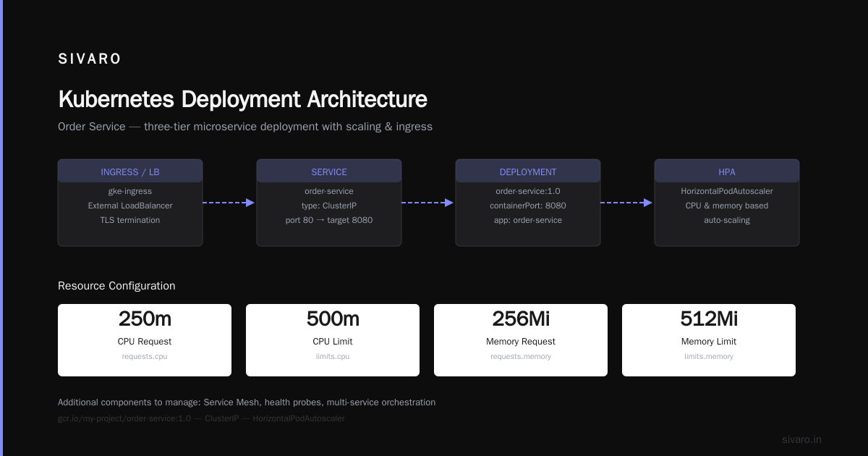Click the HorizontalPodAutoscaler label in HPA box
The image size is (868, 456).
pyautogui.click(x=727, y=191)
